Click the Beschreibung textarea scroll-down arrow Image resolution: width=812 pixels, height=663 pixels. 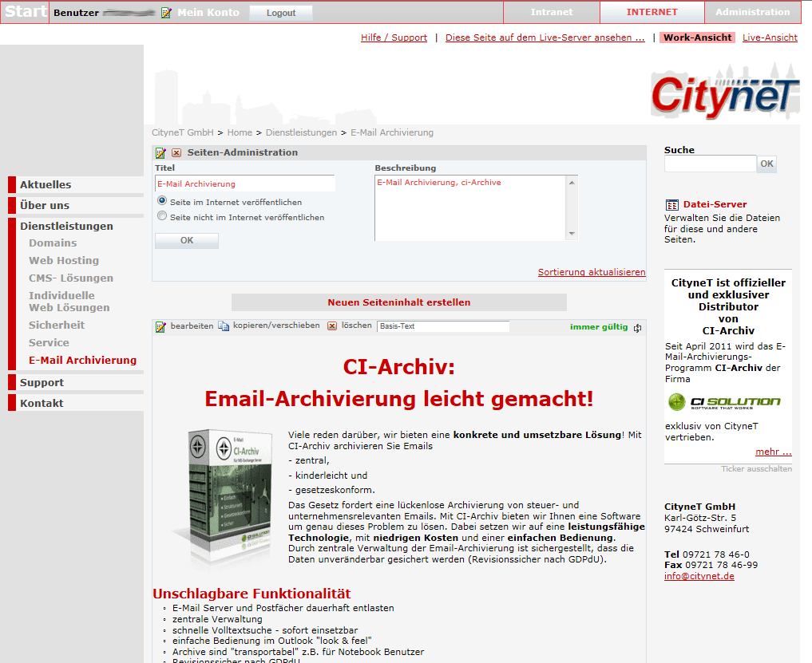pyautogui.click(x=572, y=234)
